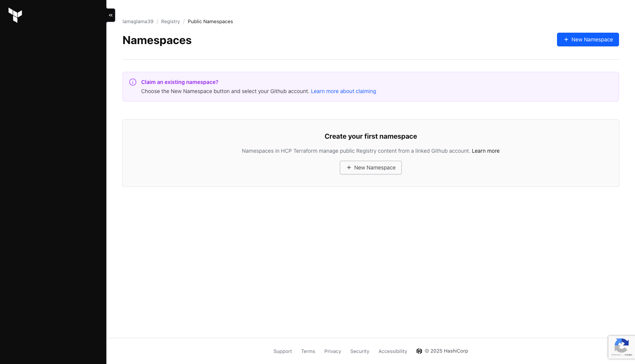This screenshot has width=635, height=364.
Task: Click the reCAPTCHA badge
Action: point(621,347)
